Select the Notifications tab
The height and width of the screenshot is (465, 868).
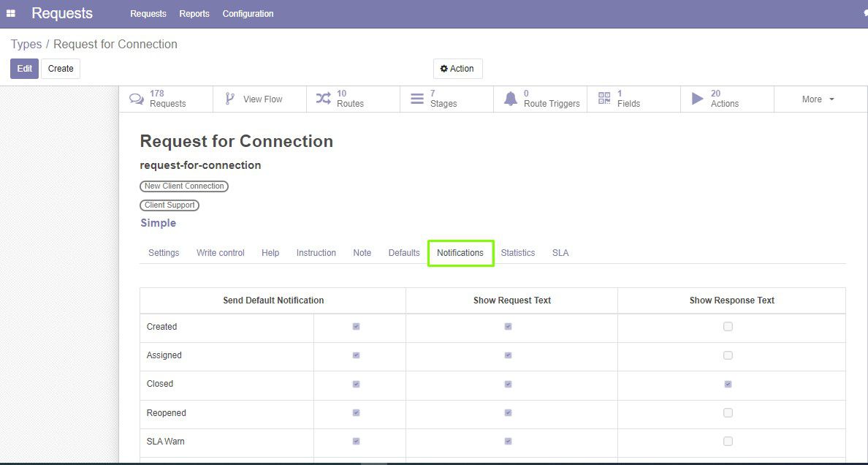[460, 253]
